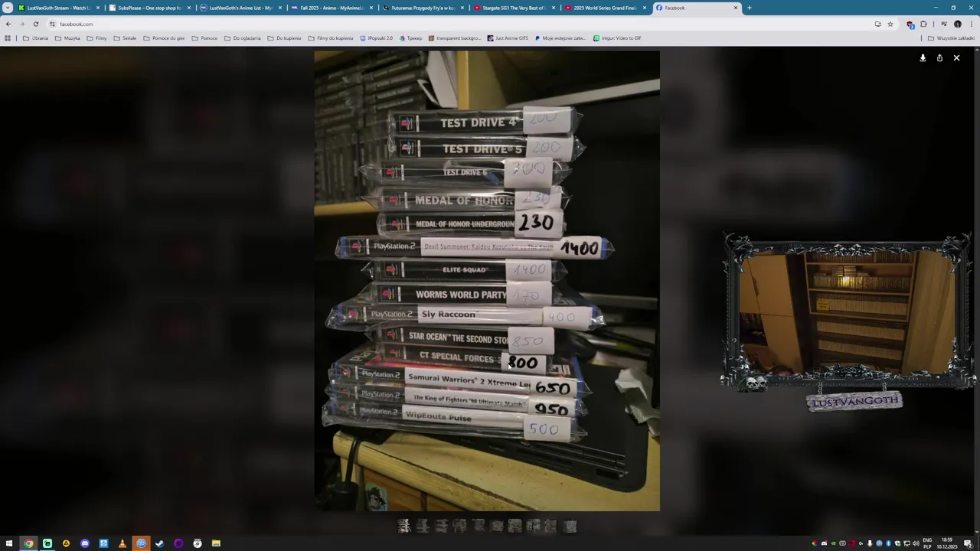Open the Imgur Video to GIF bookmark
Screen dimensions: 980x551
coord(617,37)
